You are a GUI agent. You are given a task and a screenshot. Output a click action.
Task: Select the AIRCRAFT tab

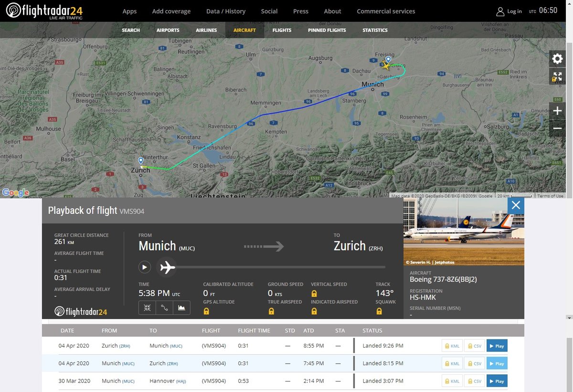(244, 30)
